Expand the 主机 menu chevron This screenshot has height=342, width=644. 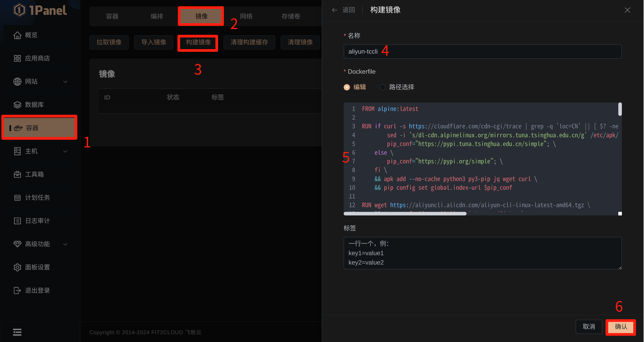[x=65, y=151]
